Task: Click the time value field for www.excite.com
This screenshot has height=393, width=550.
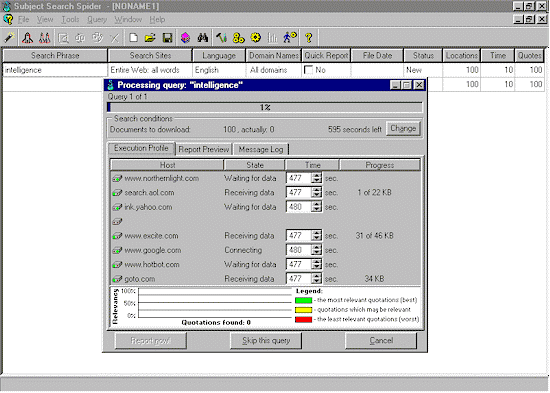Action: point(299,236)
